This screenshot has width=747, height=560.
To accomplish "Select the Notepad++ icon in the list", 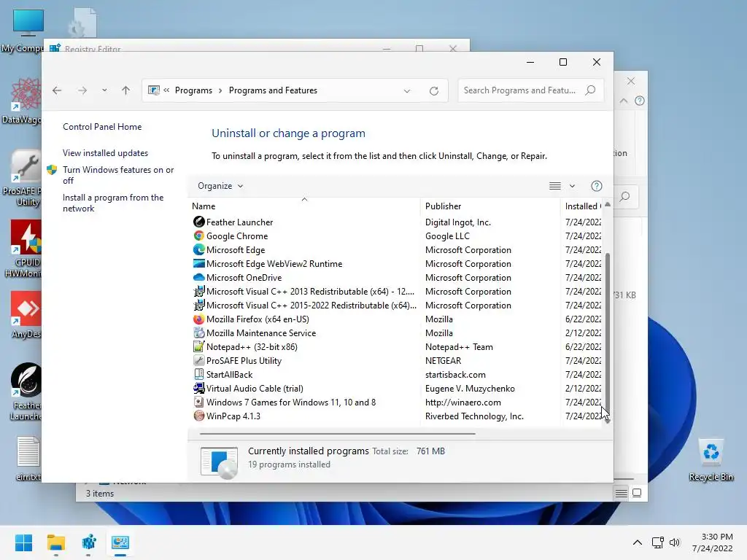I will 198,346.
